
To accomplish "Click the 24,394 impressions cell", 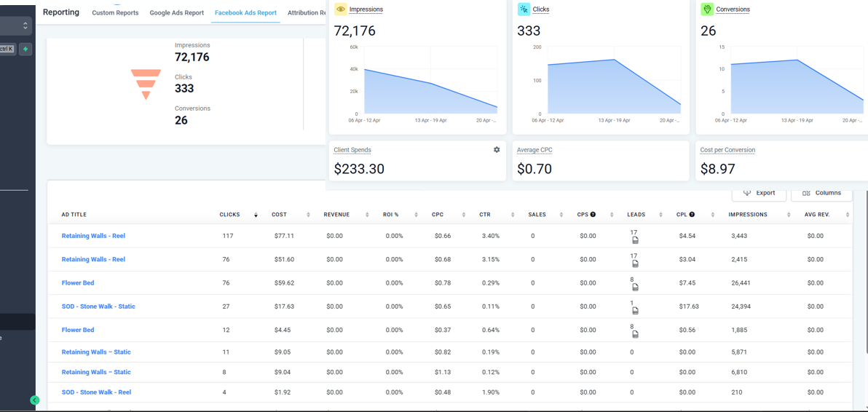I will [741, 306].
